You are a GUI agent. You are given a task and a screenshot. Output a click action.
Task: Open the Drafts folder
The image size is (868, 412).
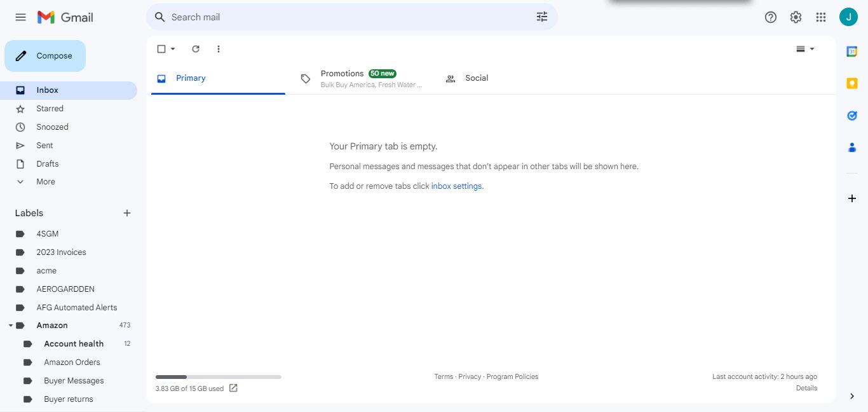[x=69, y=164]
